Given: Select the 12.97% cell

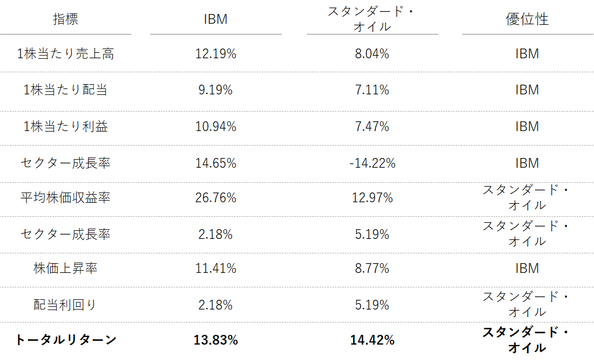Looking at the screenshot, I should [372, 197].
